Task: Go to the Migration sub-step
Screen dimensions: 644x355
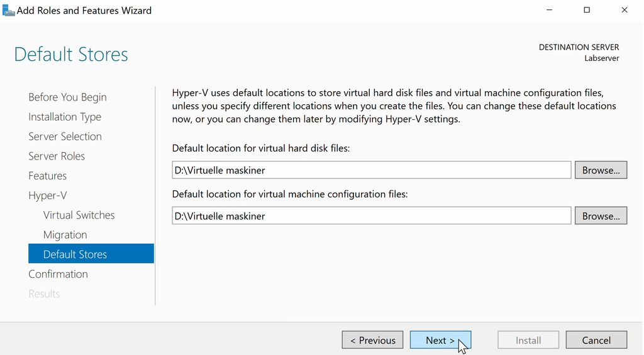Action: [x=65, y=234]
